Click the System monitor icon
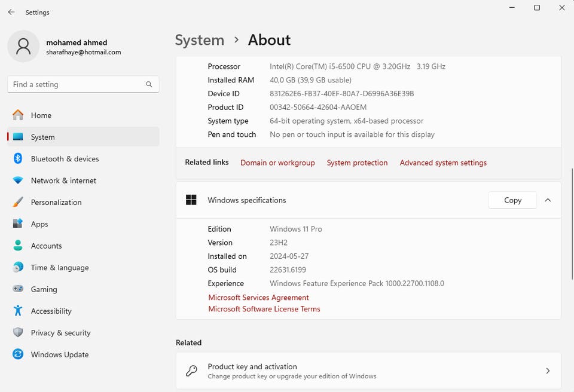 17,137
